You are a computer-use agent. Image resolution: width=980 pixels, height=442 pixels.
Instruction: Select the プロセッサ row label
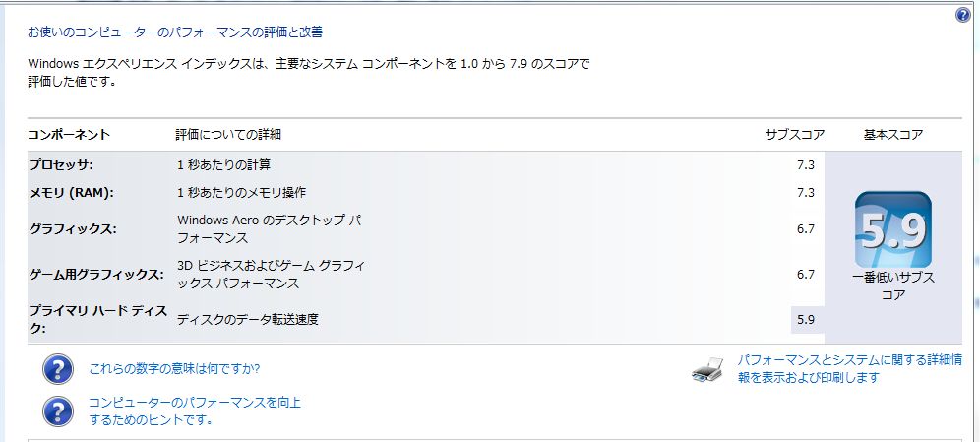61,164
